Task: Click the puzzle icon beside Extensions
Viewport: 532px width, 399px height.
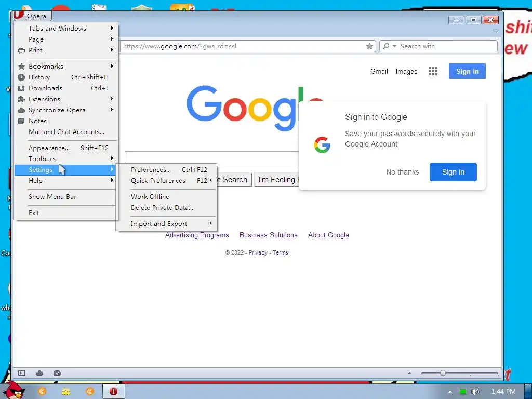Action: click(21, 99)
